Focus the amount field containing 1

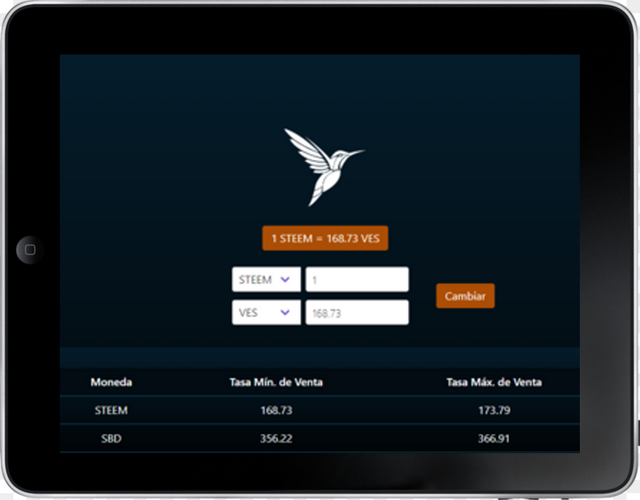(357, 280)
